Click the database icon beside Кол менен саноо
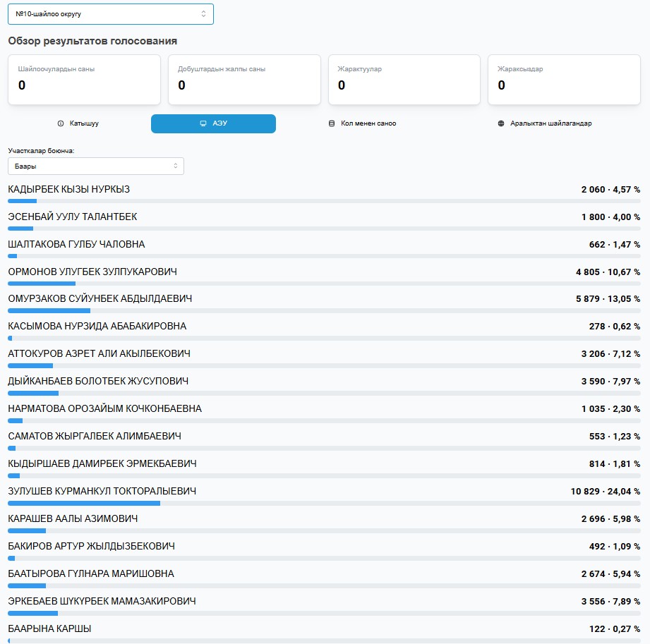The image size is (650, 644). [332, 123]
